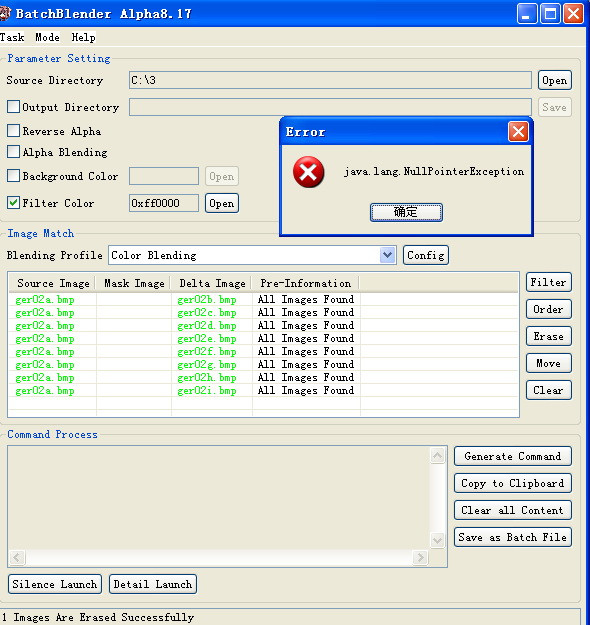Viewport: 590px width, 625px height.
Task: Toggle the Reverse Alpha checkbox
Action: coord(14,131)
